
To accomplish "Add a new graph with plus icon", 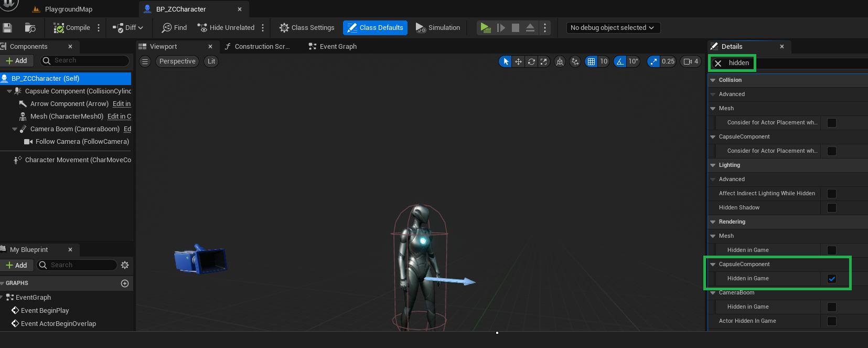I will pos(125,283).
